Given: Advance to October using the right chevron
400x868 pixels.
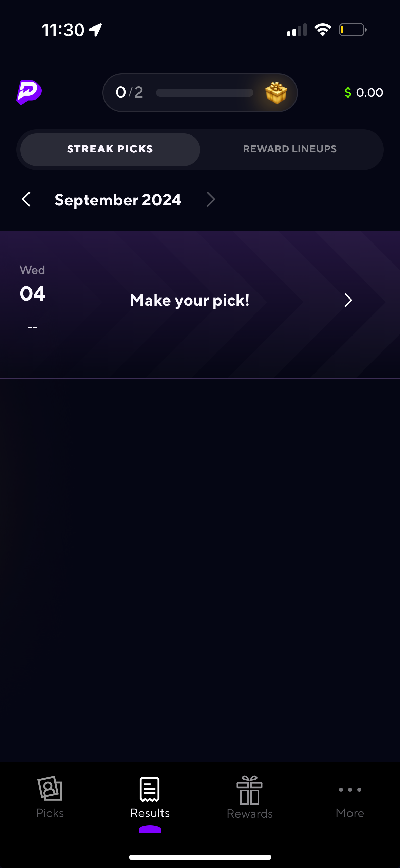Looking at the screenshot, I should click(x=211, y=200).
